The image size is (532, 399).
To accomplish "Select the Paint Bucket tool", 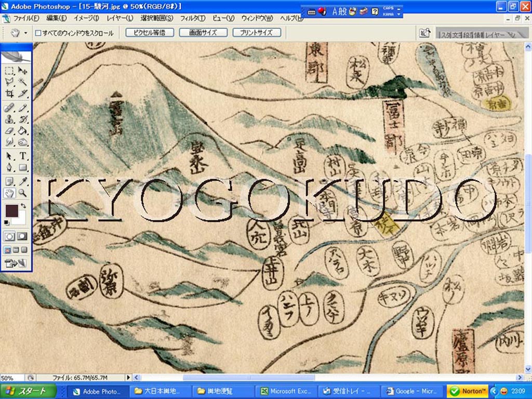I will (22, 130).
